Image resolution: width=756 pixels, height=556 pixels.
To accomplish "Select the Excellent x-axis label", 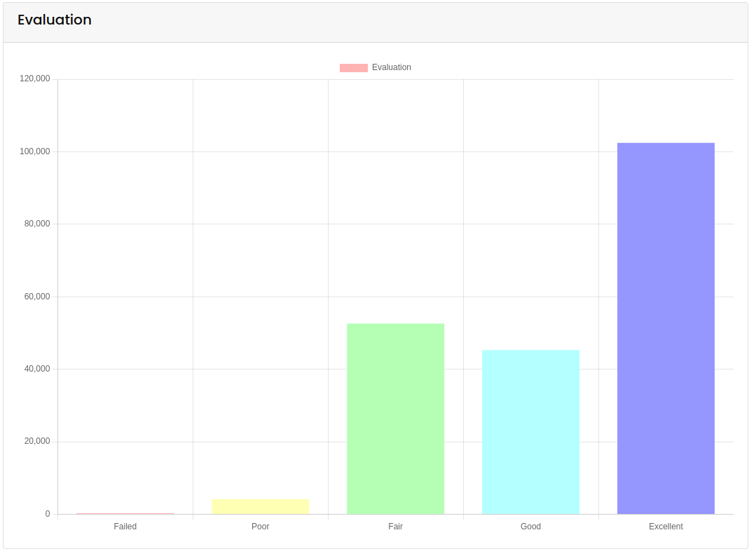I will pos(666,527).
